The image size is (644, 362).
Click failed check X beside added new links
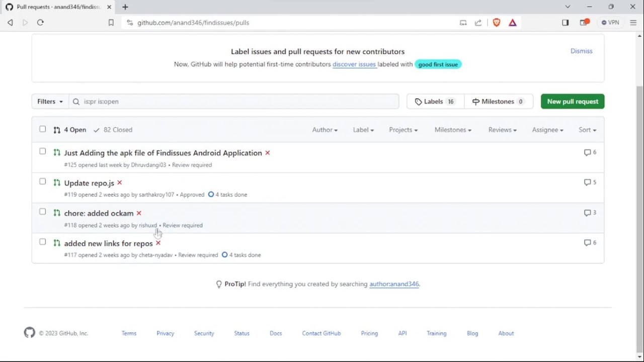click(x=158, y=243)
